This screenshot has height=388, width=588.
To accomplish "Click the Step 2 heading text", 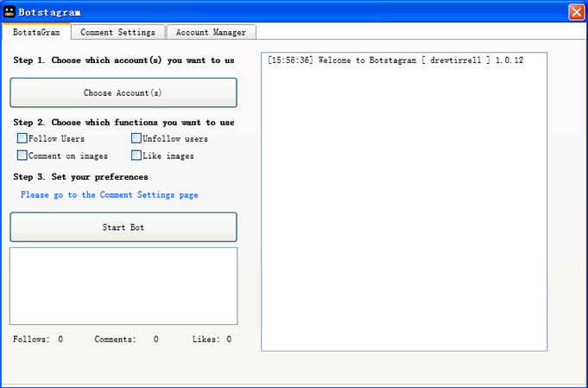I will pos(123,123).
